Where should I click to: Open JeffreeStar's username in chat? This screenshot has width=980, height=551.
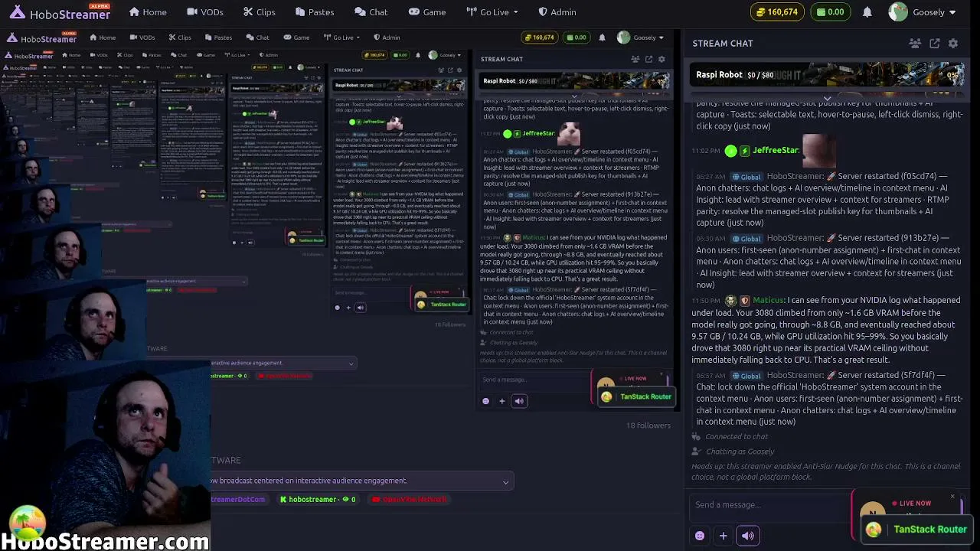tap(776, 151)
